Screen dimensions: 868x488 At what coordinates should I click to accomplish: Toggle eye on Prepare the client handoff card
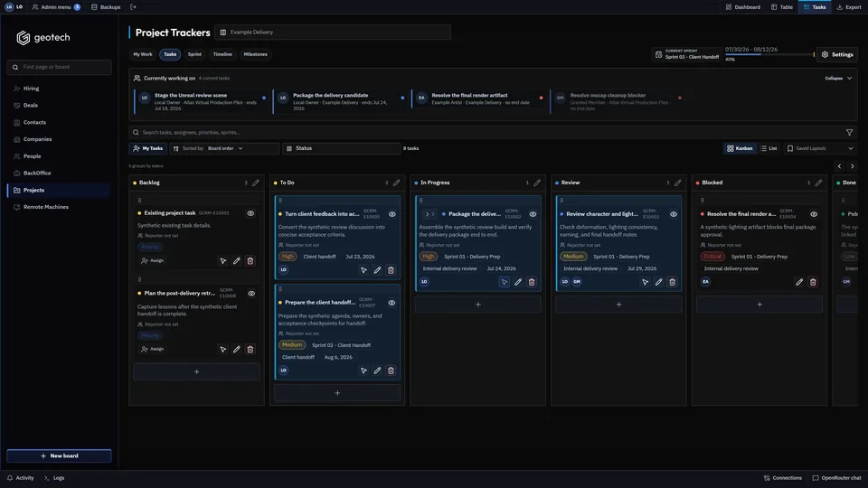pyautogui.click(x=392, y=303)
